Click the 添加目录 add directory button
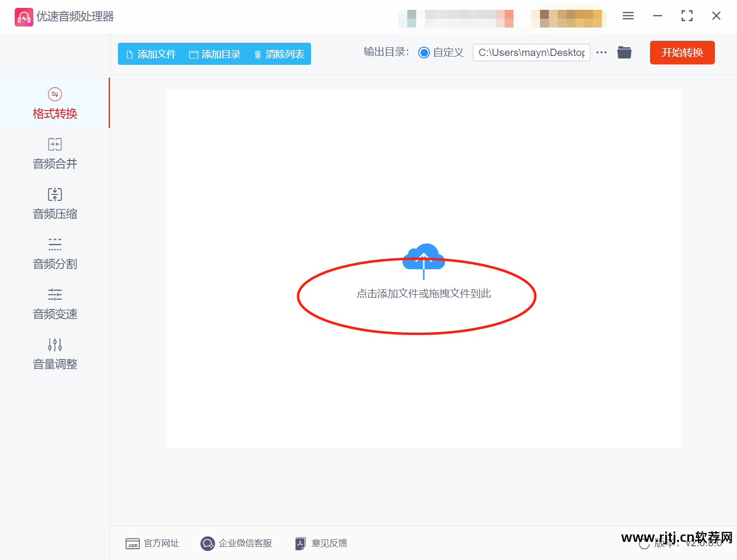The image size is (737, 560). pyautogui.click(x=215, y=54)
